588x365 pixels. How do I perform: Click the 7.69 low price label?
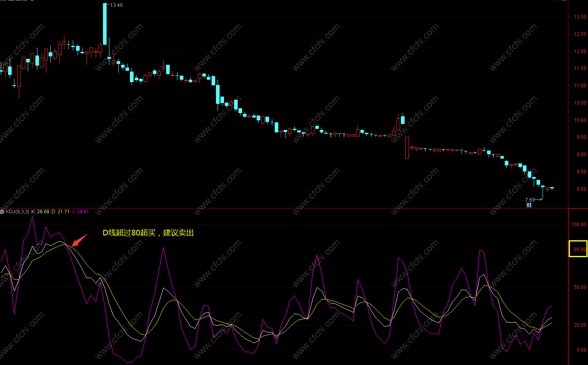(530, 200)
